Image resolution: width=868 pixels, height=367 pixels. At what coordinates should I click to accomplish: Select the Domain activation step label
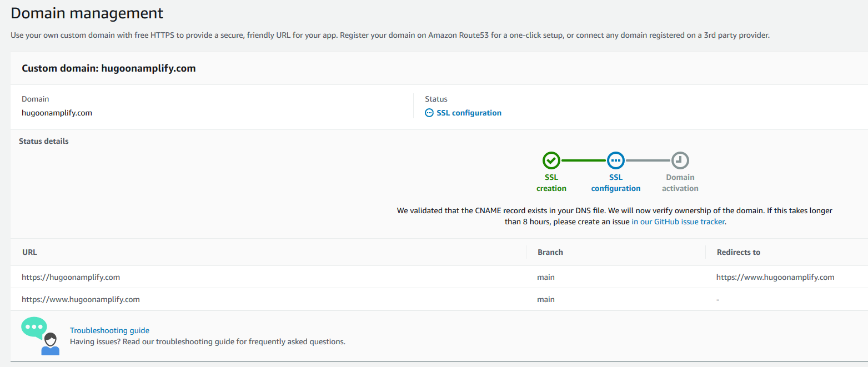(680, 183)
